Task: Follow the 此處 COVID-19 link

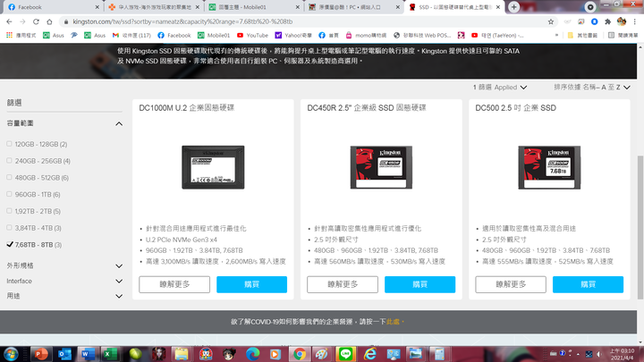Action: pos(393,322)
